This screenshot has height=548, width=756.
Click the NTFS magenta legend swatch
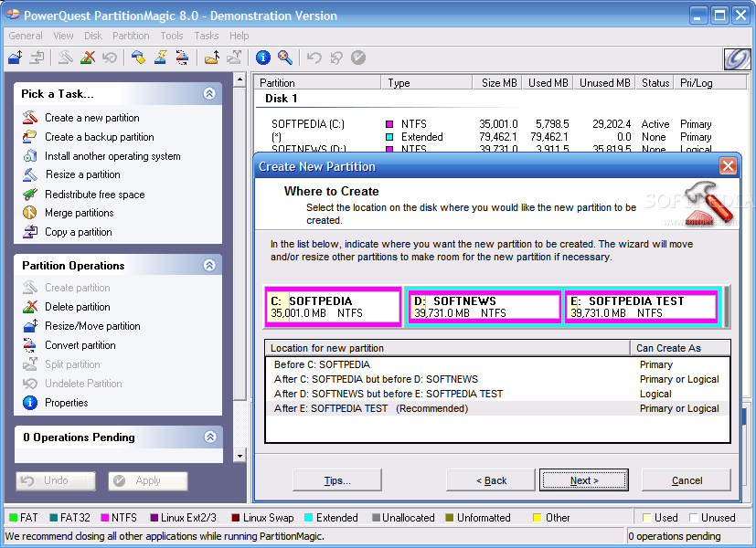[104, 518]
